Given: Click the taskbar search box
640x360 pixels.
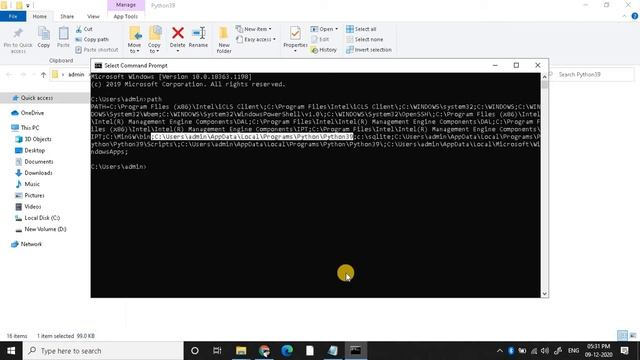Looking at the screenshot, I should [x=103, y=351].
